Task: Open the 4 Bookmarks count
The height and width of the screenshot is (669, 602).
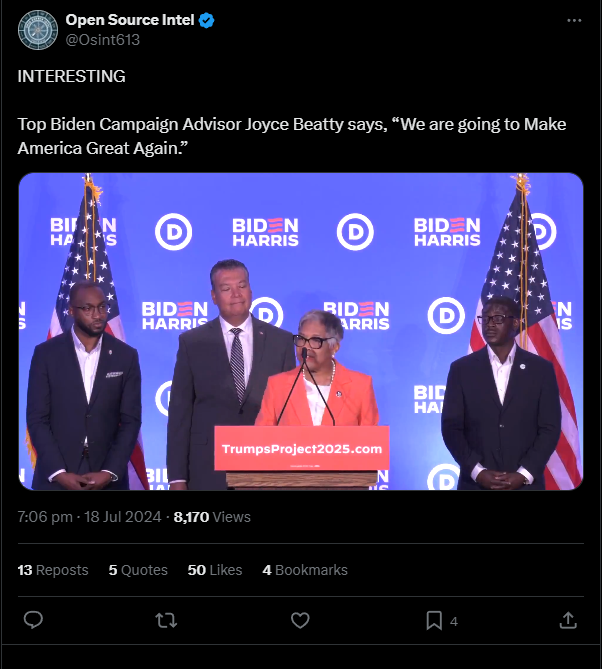Action: 305,570
